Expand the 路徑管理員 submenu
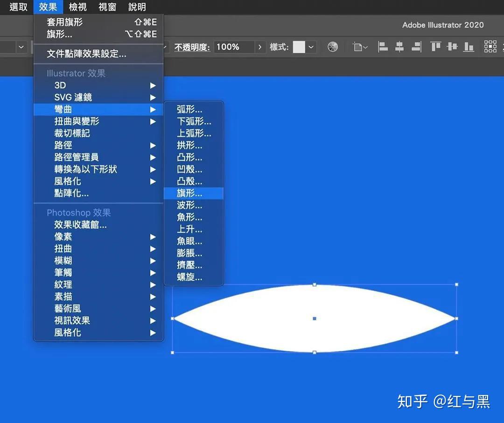The image size is (504, 423). click(x=98, y=157)
